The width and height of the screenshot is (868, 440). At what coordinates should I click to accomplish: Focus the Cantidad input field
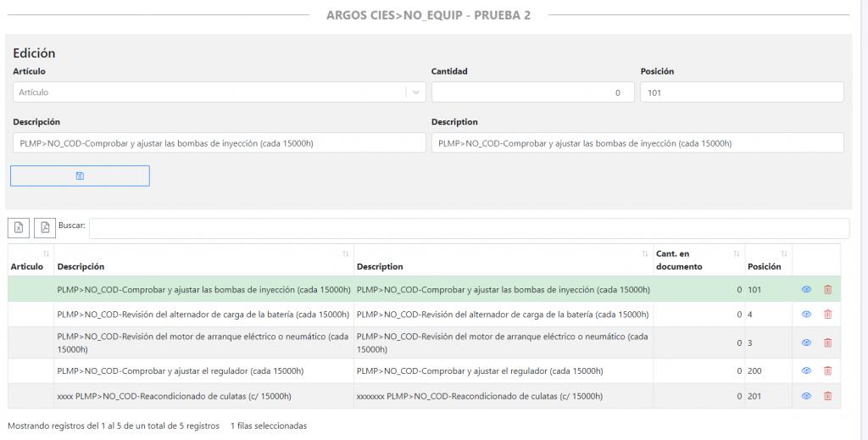coord(531,92)
